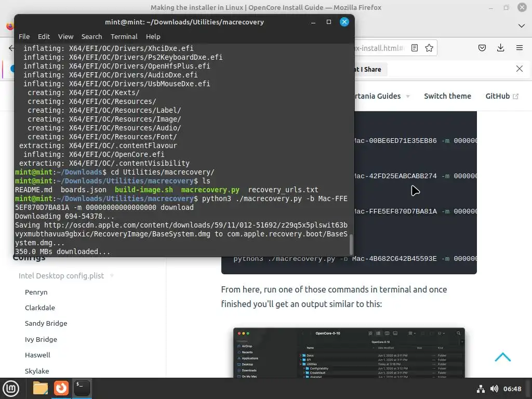Click the OpenCore folder screenshot image

click(349, 353)
